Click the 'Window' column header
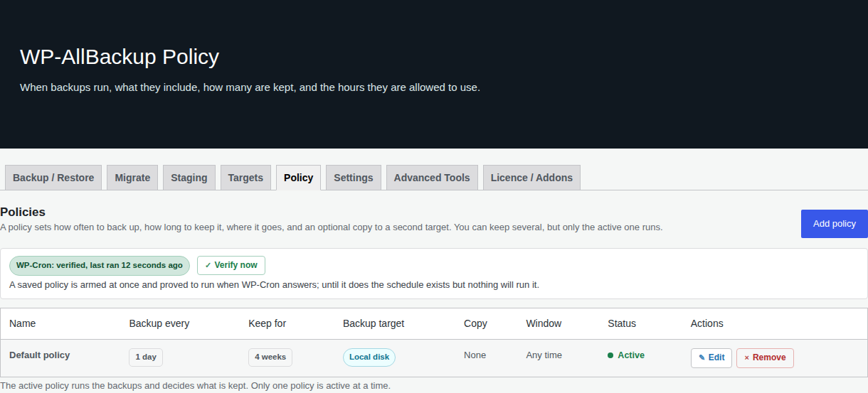This screenshot has width=868, height=393. [x=544, y=323]
